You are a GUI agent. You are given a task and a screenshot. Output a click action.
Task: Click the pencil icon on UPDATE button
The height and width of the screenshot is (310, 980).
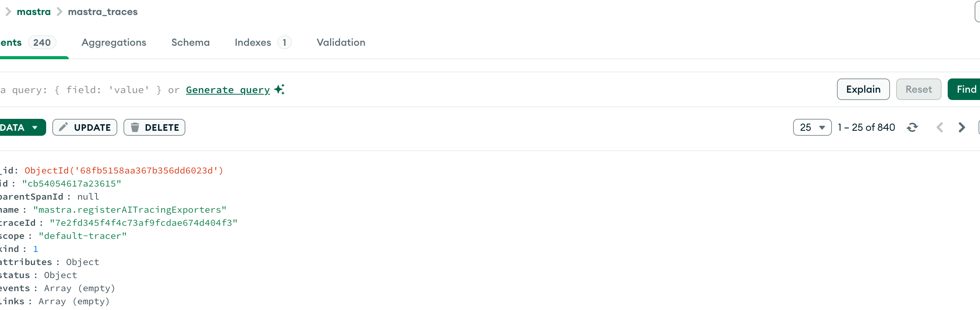pyautogui.click(x=64, y=127)
